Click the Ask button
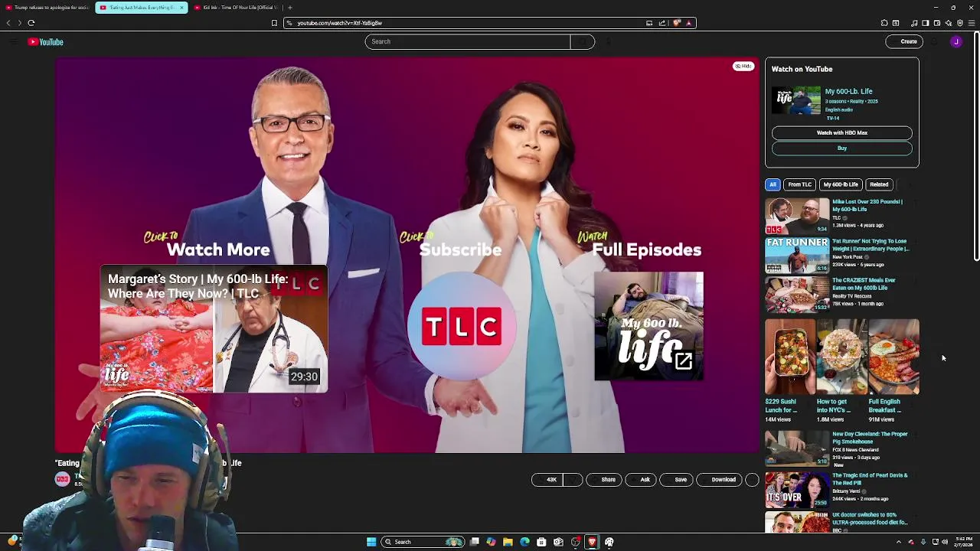The image size is (980, 551). tap(641, 480)
